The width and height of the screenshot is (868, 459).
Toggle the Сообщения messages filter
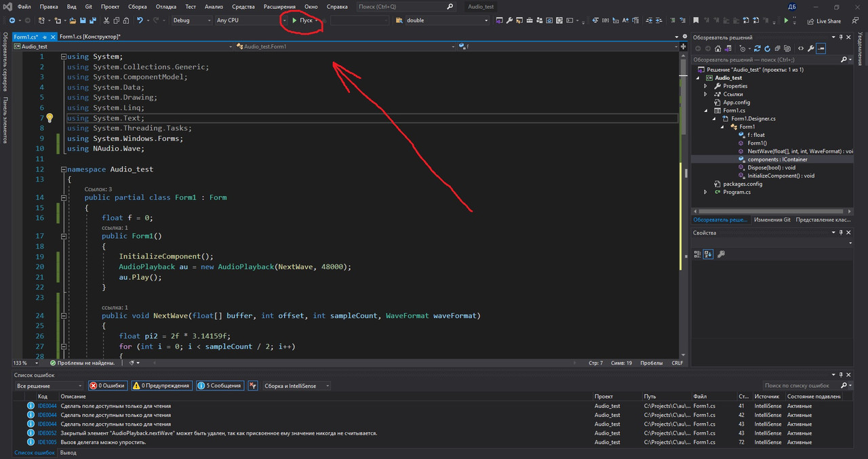220,385
